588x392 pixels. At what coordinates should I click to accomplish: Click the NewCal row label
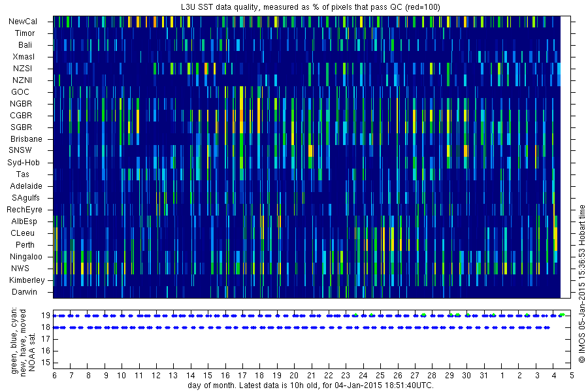pyautogui.click(x=23, y=22)
